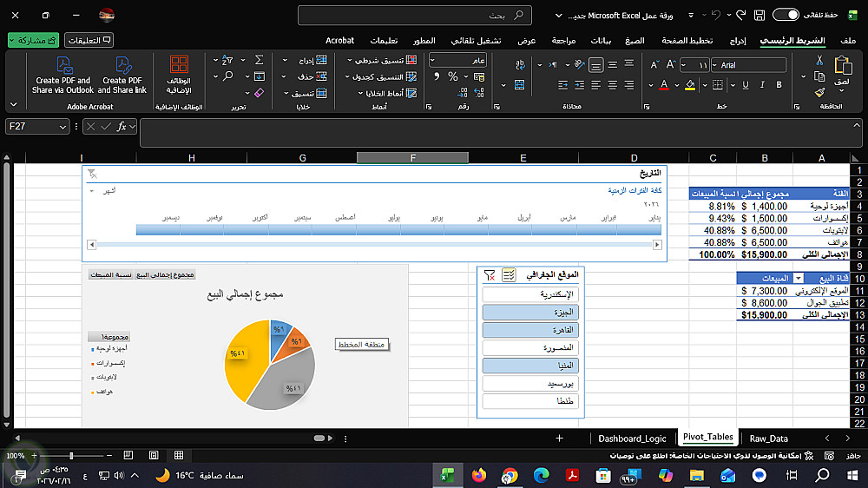Toggle the slicer multi-select button

click(509, 274)
